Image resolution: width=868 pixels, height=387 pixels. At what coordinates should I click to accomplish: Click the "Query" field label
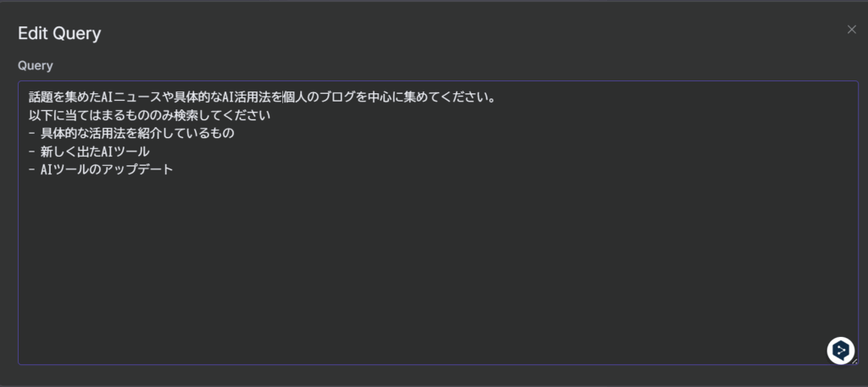(35, 65)
